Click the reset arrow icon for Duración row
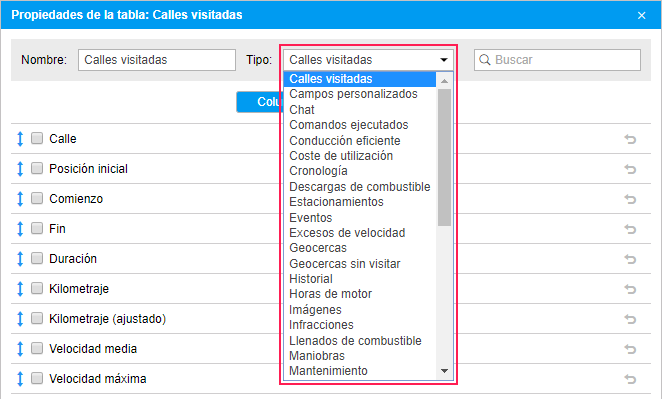This screenshot has width=662, height=399. point(630,259)
